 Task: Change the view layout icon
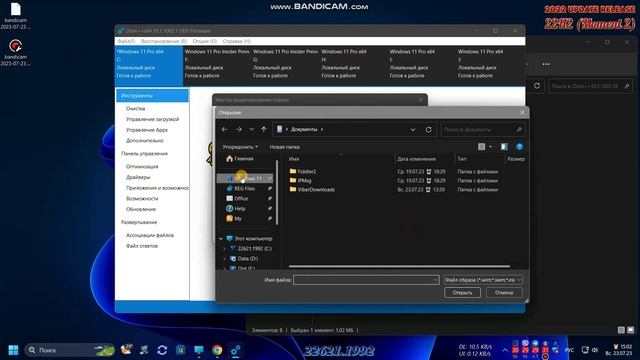(482, 147)
